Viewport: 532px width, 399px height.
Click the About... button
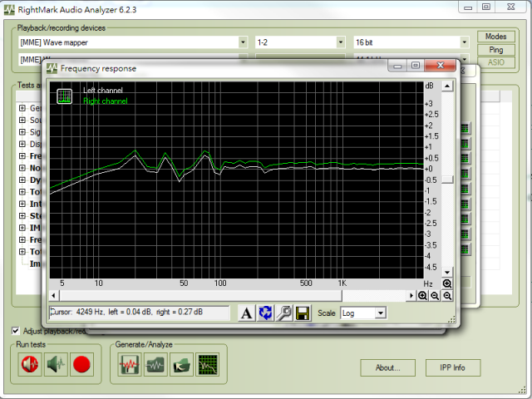point(388,367)
